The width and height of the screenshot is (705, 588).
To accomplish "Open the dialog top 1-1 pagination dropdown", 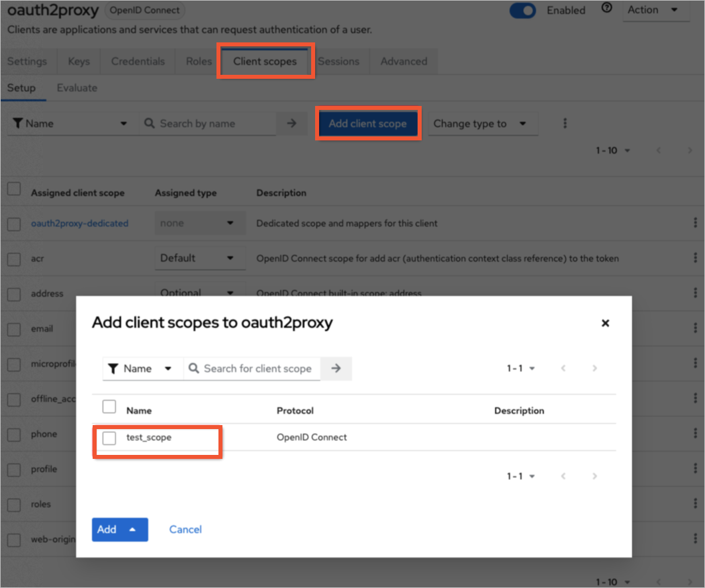I will [x=521, y=368].
